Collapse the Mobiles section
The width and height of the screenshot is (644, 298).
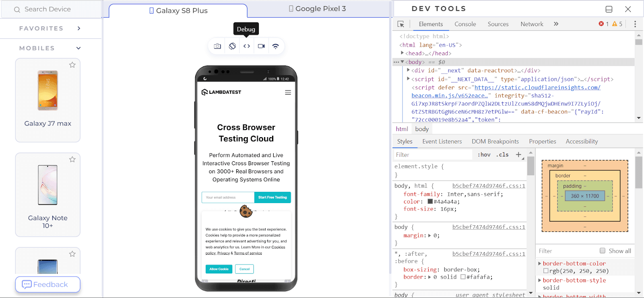(78, 48)
